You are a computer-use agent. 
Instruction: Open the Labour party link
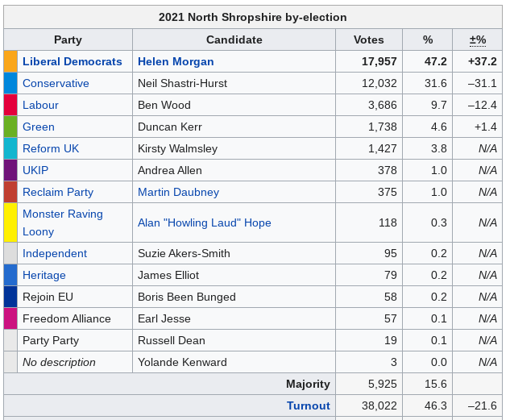click(x=40, y=105)
